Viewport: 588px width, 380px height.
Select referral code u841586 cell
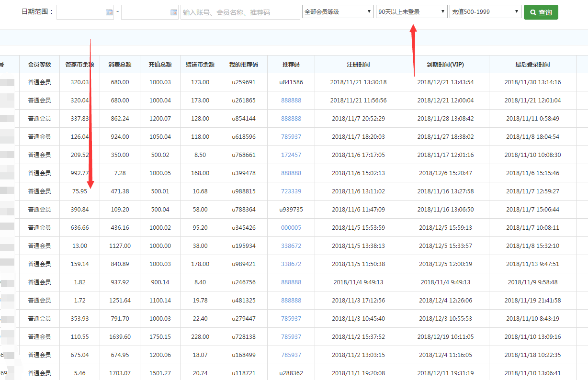[x=291, y=82]
